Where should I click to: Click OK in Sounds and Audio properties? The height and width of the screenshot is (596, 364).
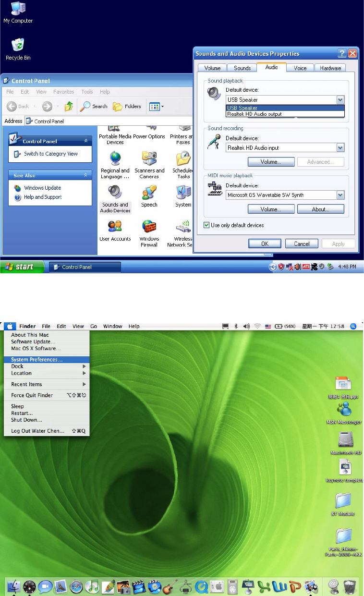tap(265, 243)
